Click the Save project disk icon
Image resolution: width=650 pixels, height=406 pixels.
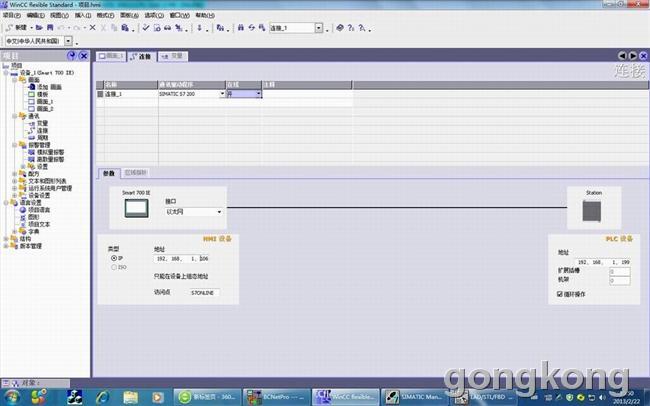coord(50,28)
